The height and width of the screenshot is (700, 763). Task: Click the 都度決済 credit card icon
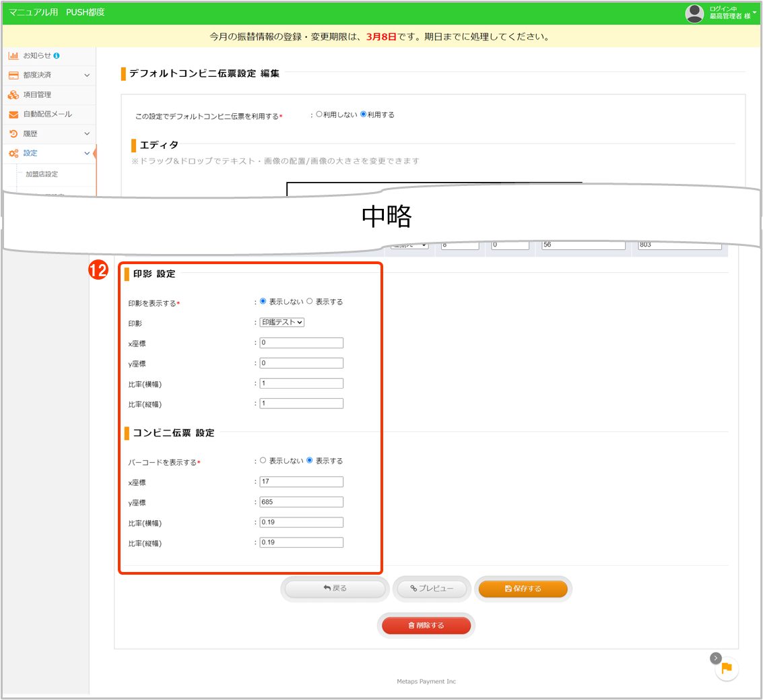tap(13, 75)
